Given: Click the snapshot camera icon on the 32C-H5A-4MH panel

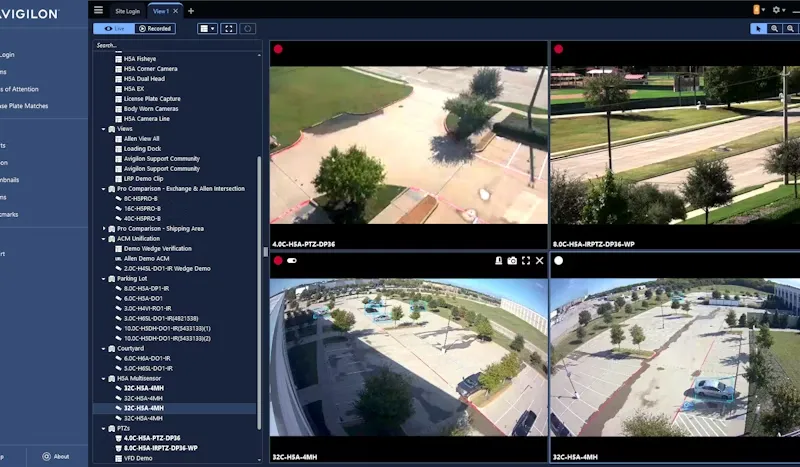Looking at the screenshot, I should coord(512,261).
